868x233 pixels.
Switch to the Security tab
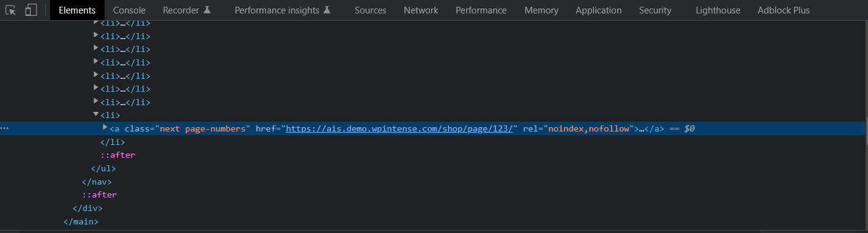[655, 10]
